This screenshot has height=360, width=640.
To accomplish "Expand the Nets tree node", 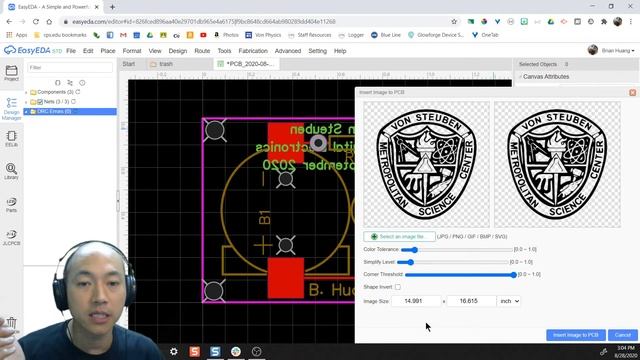I will (27, 102).
